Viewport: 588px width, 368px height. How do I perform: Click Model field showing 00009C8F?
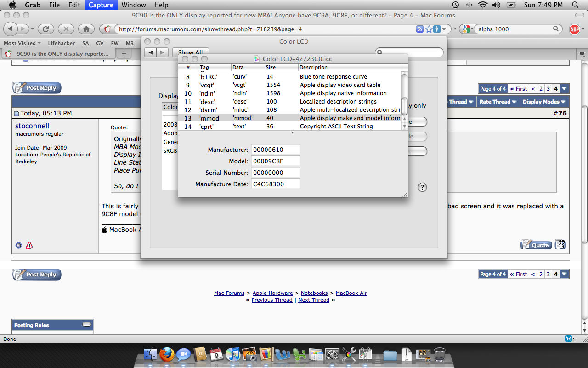pyautogui.click(x=276, y=161)
